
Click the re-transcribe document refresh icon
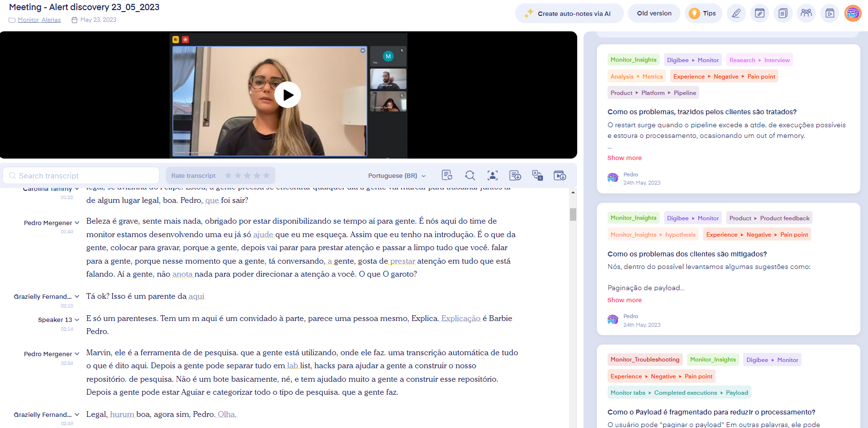tap(447, 175)
